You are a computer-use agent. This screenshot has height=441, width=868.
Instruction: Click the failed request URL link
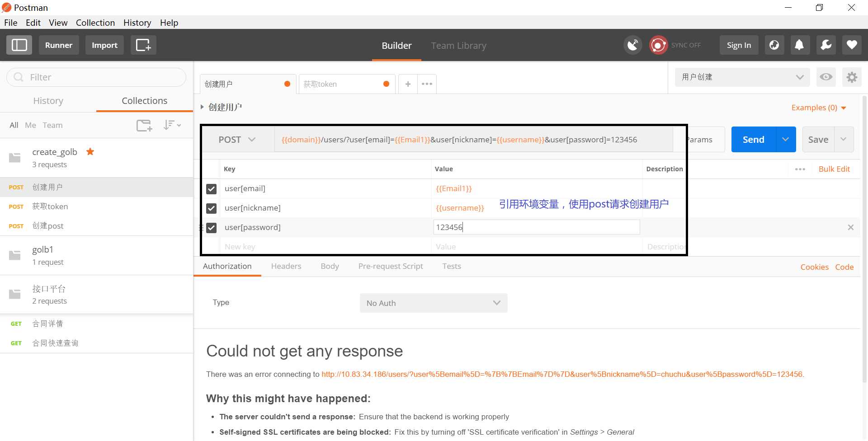[x=562, y=374]
